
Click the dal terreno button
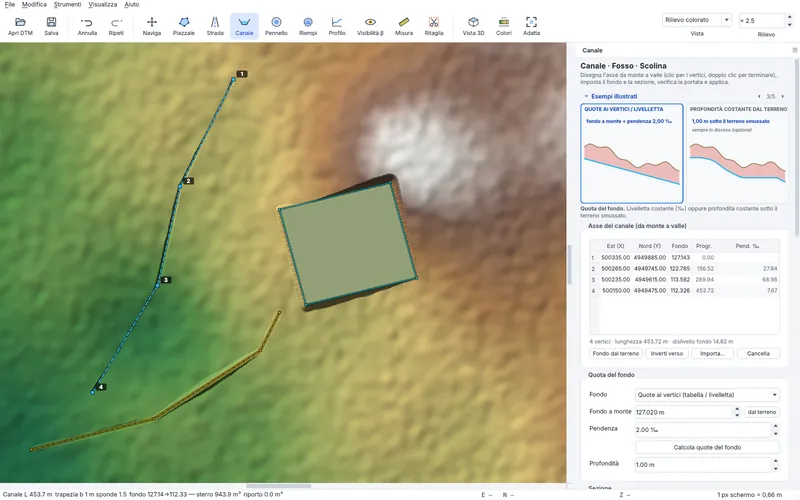762,412
